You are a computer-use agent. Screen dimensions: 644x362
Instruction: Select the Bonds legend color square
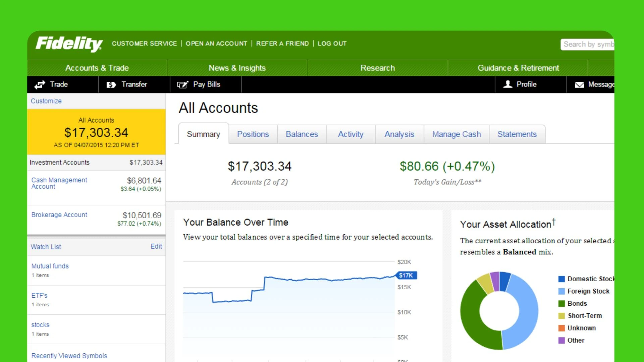pyautogui.click(x=561, y=303)
